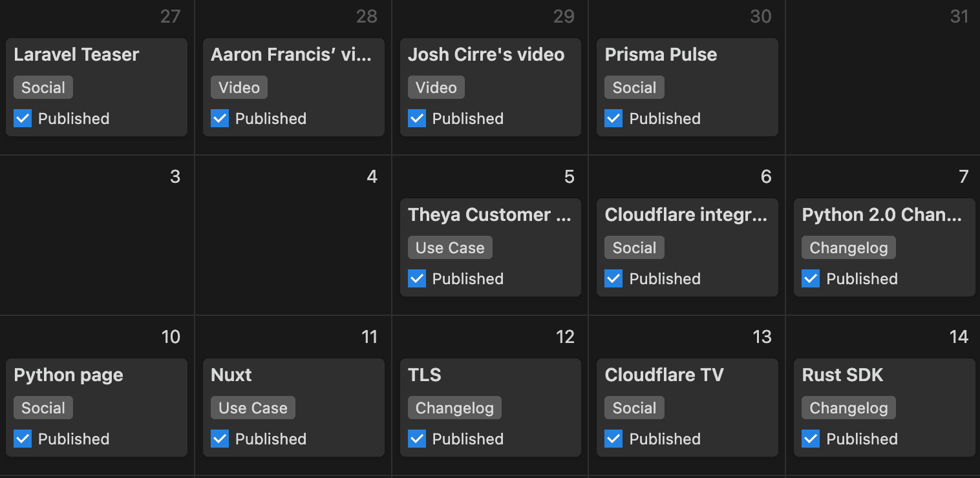Select the Use Case tag under Theya Customer
This screenshot has height=478, width=980.
coord(450,247)
